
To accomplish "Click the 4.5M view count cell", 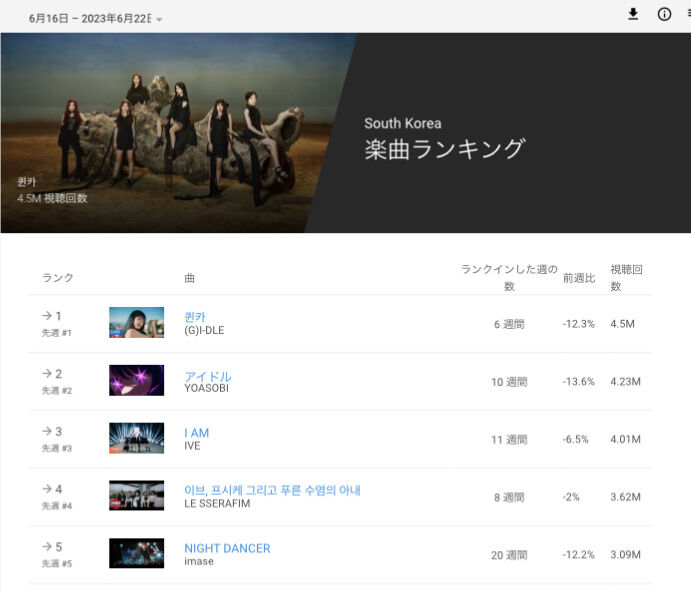I will point(622,324).
